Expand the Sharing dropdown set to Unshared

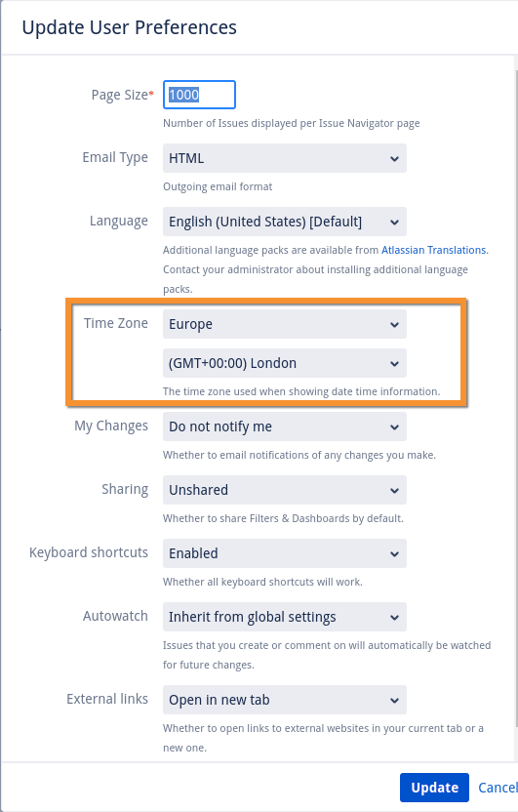click(285, 490)
